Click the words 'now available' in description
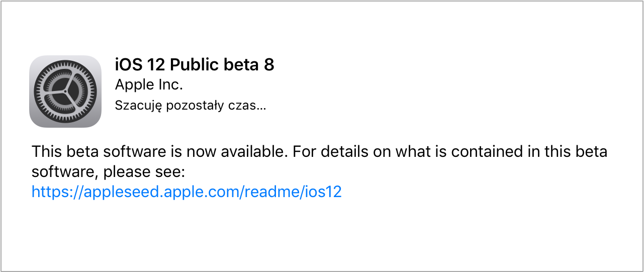Image resolution: width=644 pixels, height=272 pixels. click(236, 151)
